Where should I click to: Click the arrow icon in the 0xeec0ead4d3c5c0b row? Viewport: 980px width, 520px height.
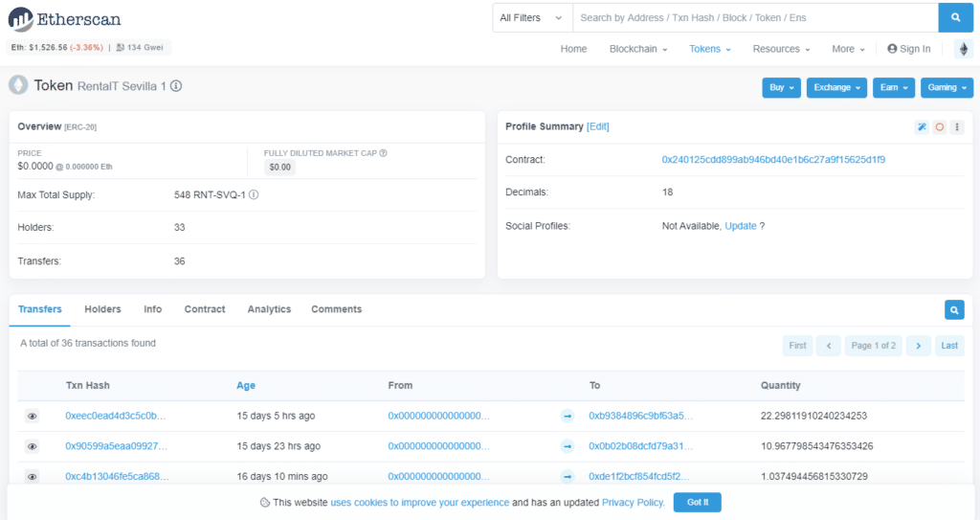tap(567, 416)
